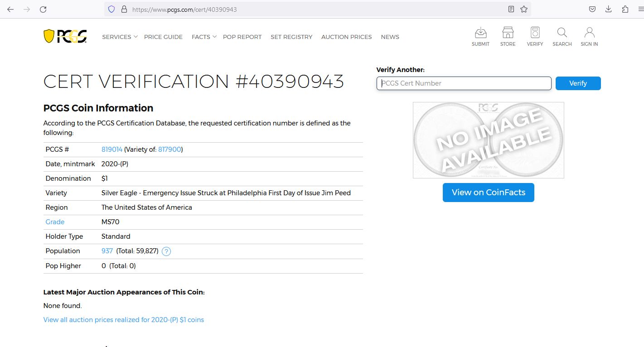Open the browser application menu

click(640, 9)
